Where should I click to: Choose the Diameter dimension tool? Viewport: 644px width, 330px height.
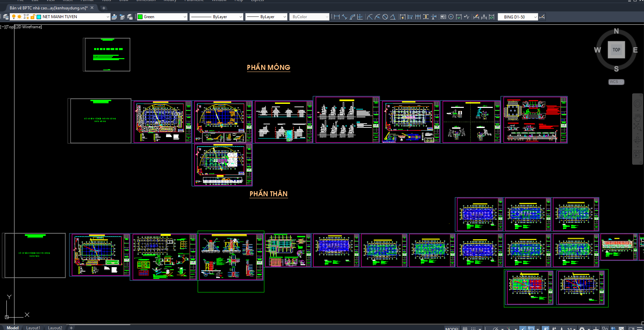click(385, 17)
